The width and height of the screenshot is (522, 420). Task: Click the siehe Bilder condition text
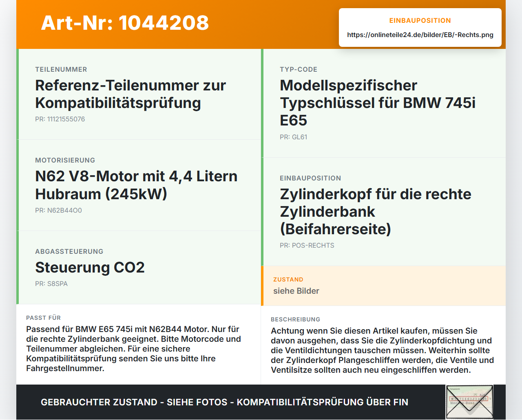pyautogui.click(x=296, y=291)
